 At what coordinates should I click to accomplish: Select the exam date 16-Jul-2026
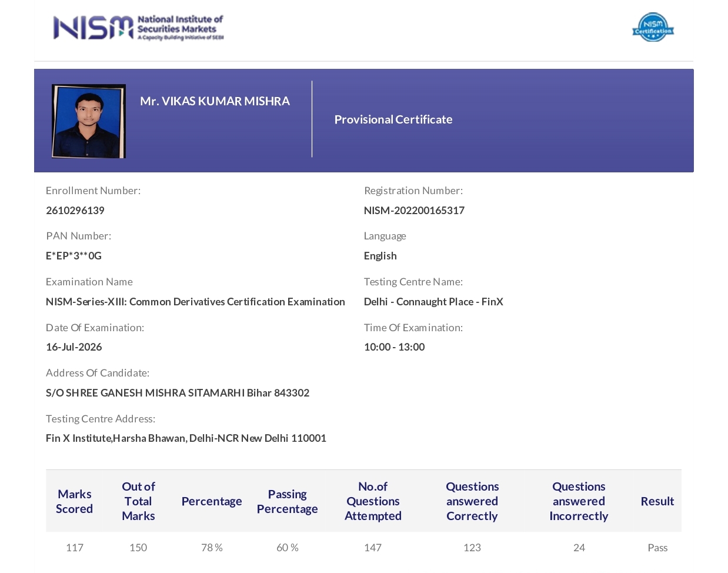pos(74,347)
